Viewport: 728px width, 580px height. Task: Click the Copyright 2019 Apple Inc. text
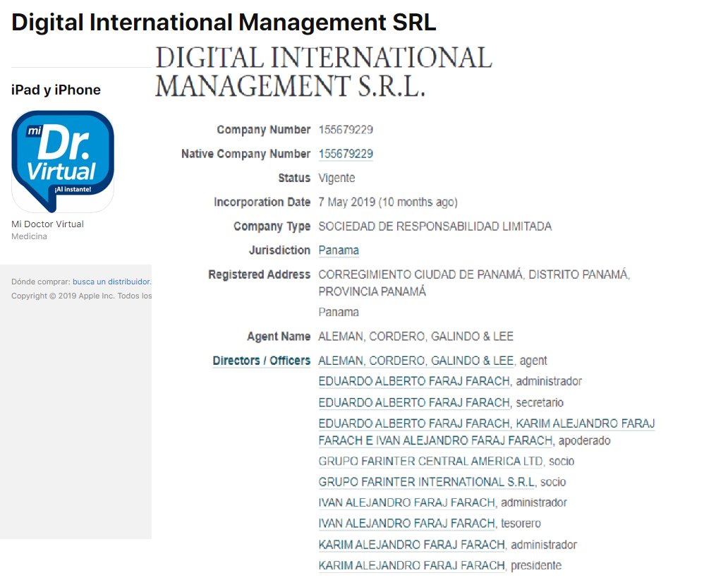point(81,296)
